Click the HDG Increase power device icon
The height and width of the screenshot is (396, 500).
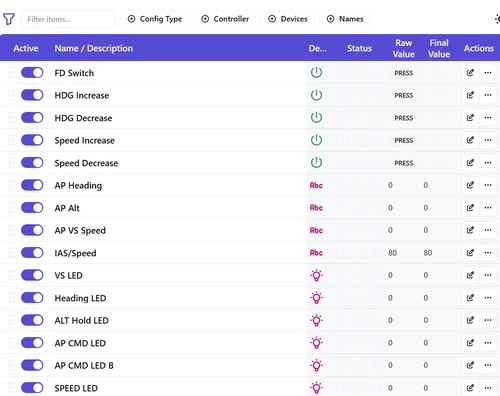click(x=316, y=95)
